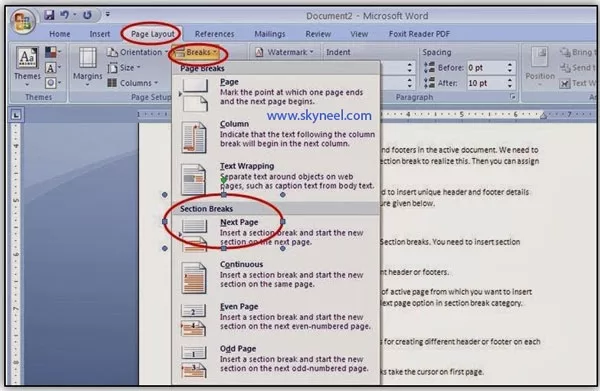Open the Size dropdown
Screen dimensions: 600x391
(124, 68)
